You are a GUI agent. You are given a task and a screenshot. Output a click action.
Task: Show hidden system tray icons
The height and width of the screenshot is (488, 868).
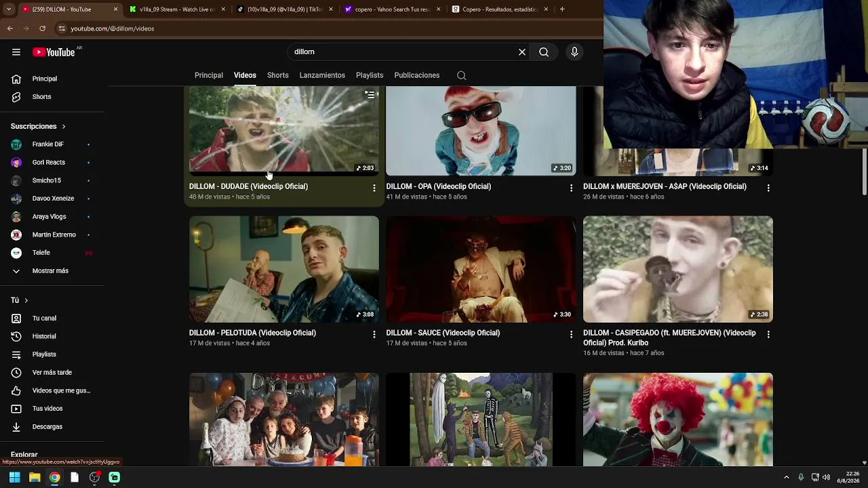(x=787, y=477)
